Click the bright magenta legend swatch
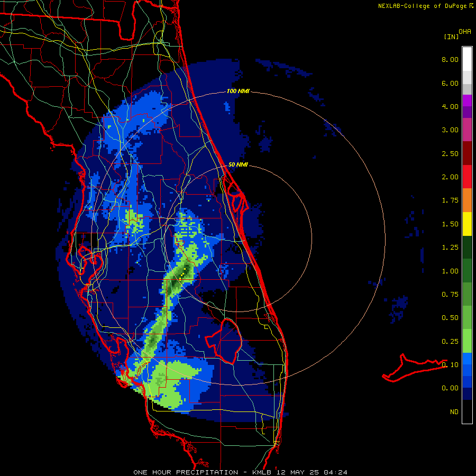 point(467,100)
